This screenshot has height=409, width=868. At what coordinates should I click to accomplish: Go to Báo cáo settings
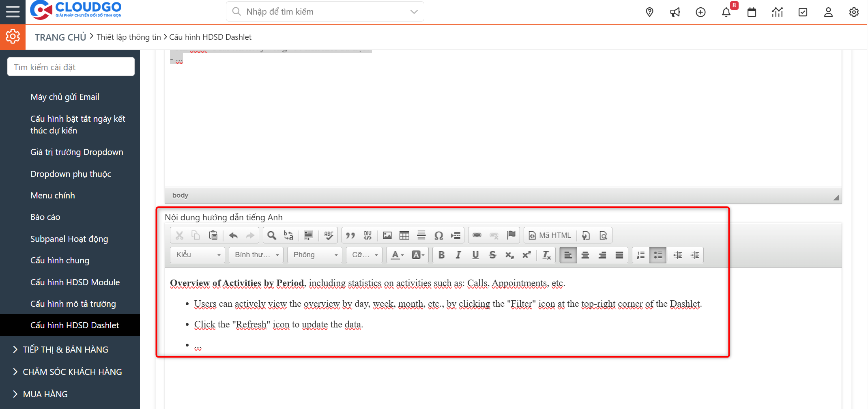pos(45,217)
